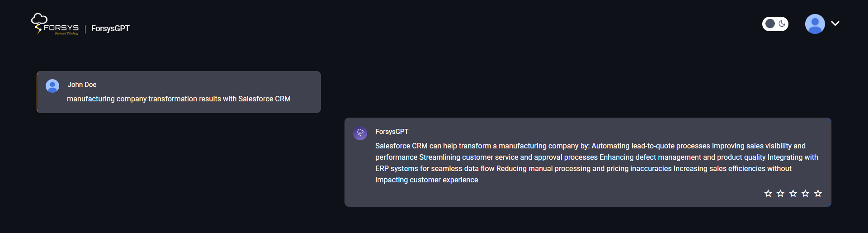
Task: Expand the account dropdown chevron
Action: point(835,24)
